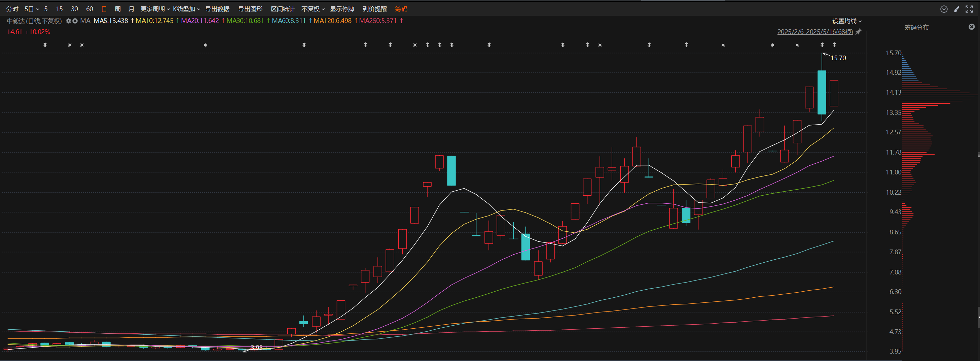Open the MA indicator settings gear

[x=69, y=21]
